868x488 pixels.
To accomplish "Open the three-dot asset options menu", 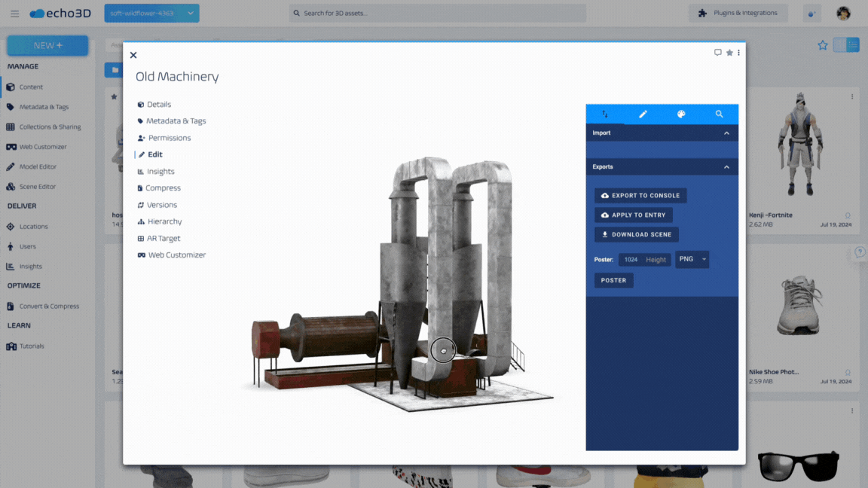I will point(738,53).
